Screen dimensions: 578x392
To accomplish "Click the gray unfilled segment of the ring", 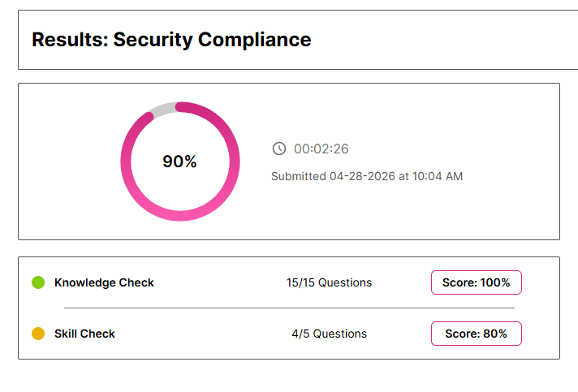I will point(164,110).
